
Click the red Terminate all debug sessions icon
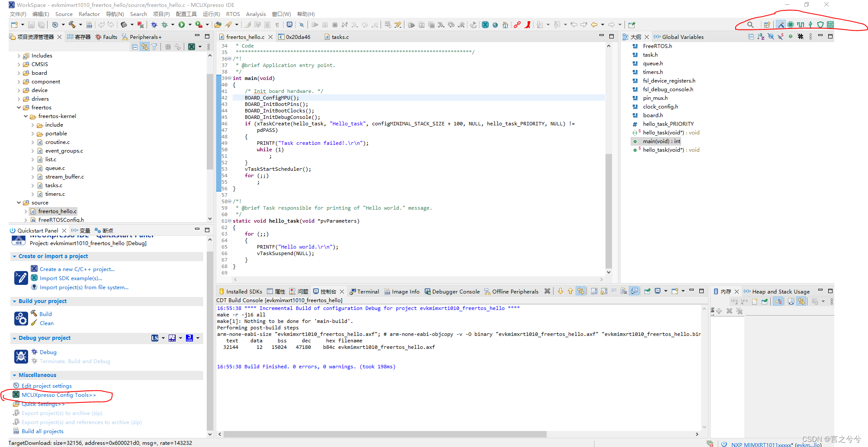(x=140, y=25)
